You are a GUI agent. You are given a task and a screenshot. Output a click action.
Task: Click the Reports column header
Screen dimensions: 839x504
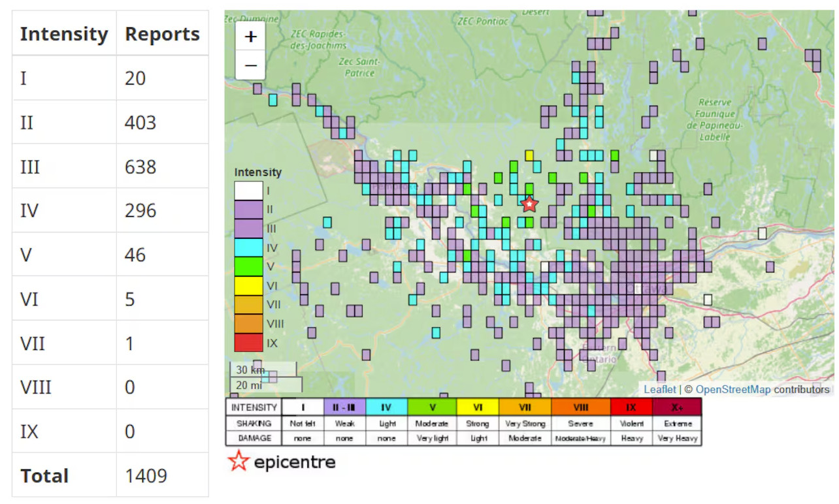point(162,34)
